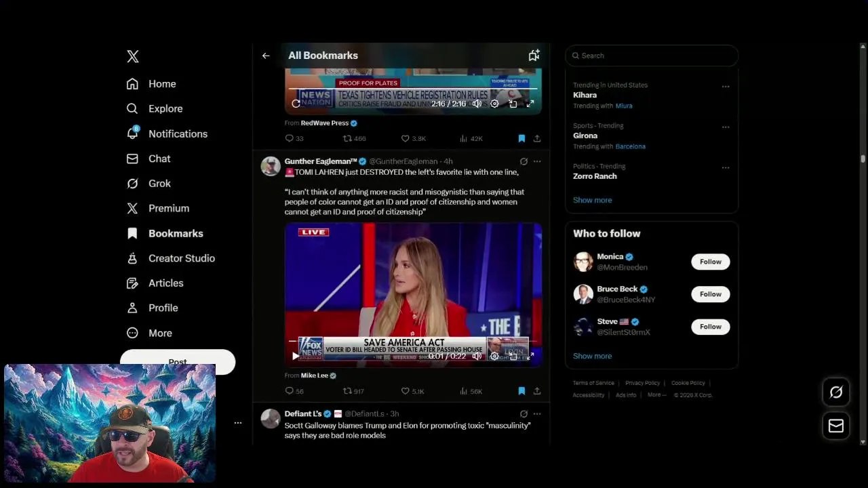
Task: Seek in the Fox News video progress bar
Action: [x=413, y=342]
